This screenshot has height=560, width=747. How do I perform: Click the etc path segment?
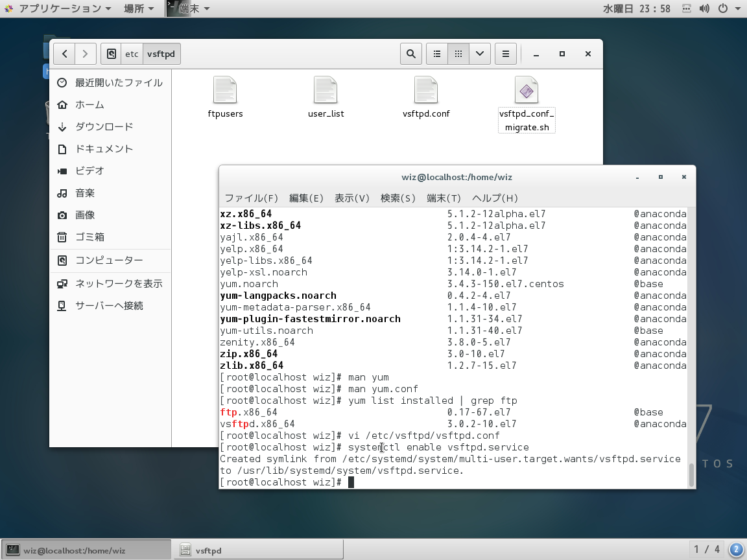pos(132,54)
